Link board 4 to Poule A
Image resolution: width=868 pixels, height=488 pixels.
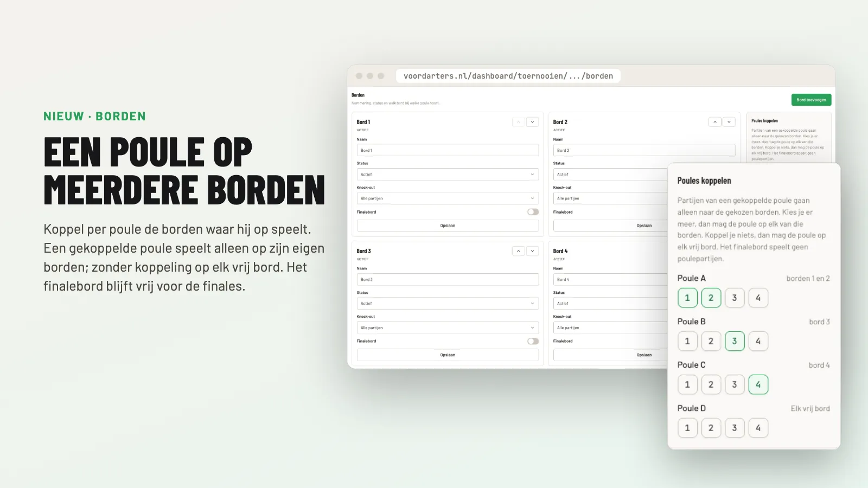pos(758,298)
